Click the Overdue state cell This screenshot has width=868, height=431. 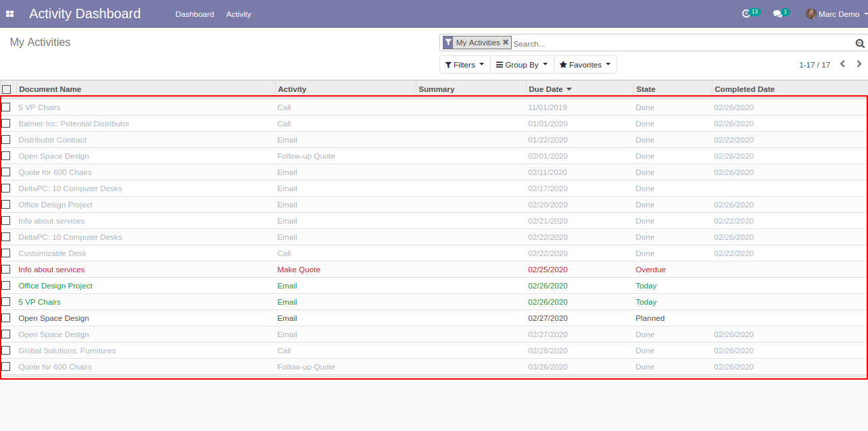(x=650, y=270)
